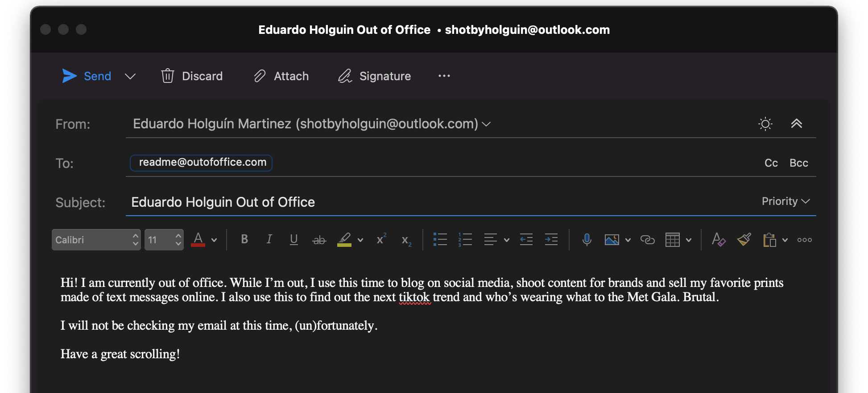
Task: Open the Signature menu
Action: coord(374,76)
